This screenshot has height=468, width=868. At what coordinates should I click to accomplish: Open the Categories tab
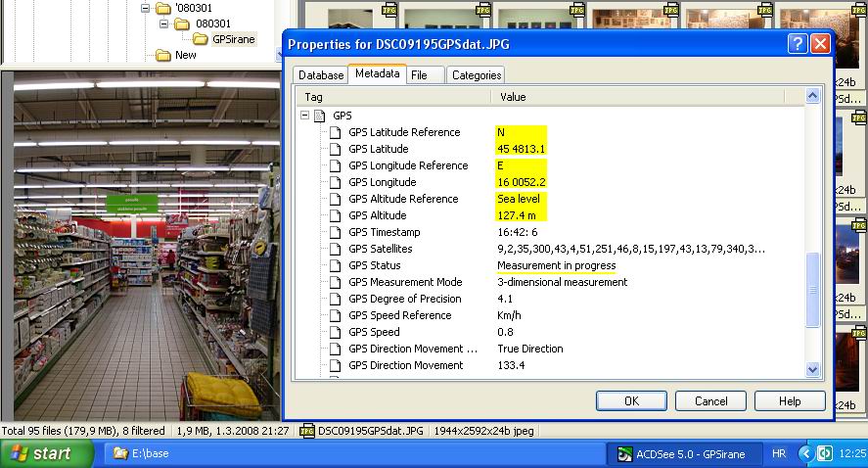point(476,75)
